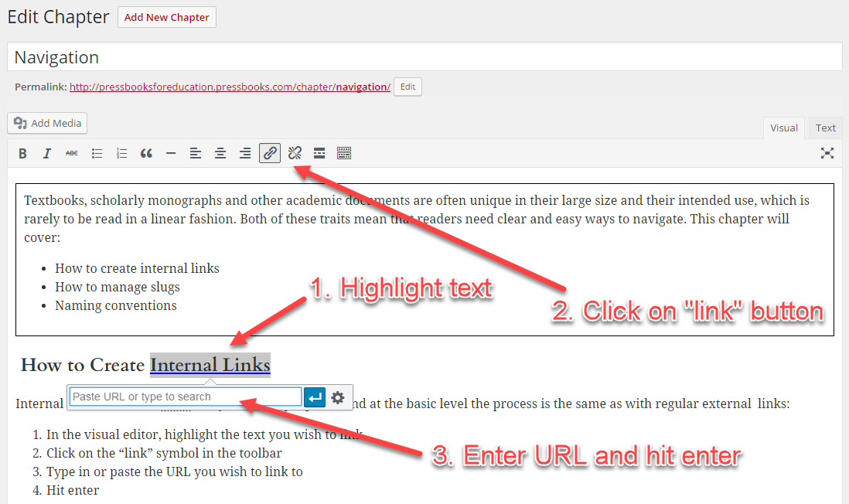Switch to the Text editor tab
The width and height of the screenshot is (849, 504).
(x=826, y=128)
